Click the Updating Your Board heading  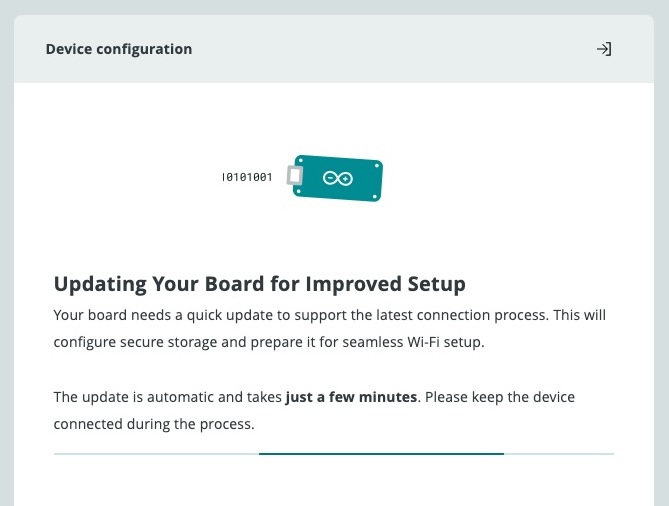259,284
